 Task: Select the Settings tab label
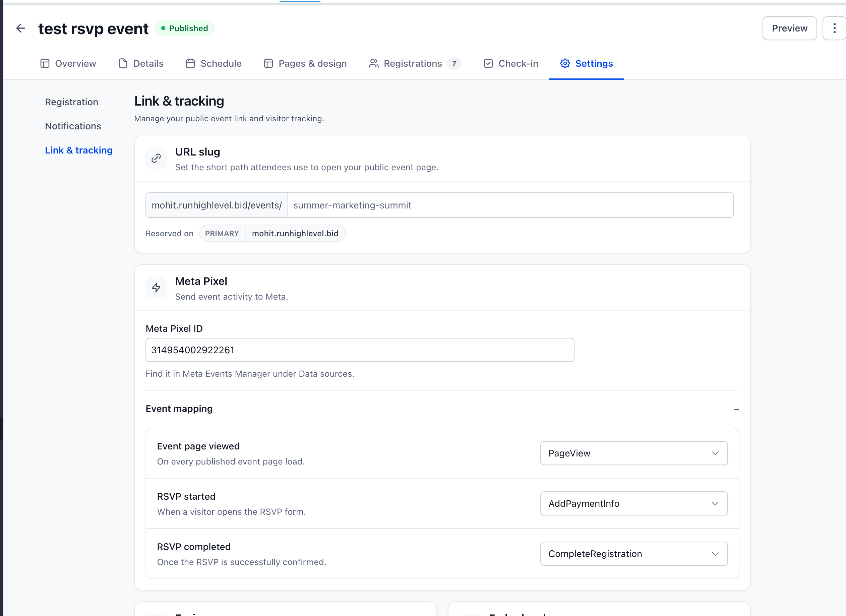coord(594,63)
